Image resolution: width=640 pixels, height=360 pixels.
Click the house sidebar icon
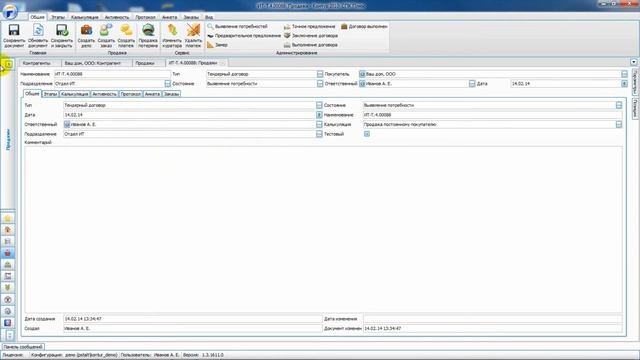click(x=8, y=230)
